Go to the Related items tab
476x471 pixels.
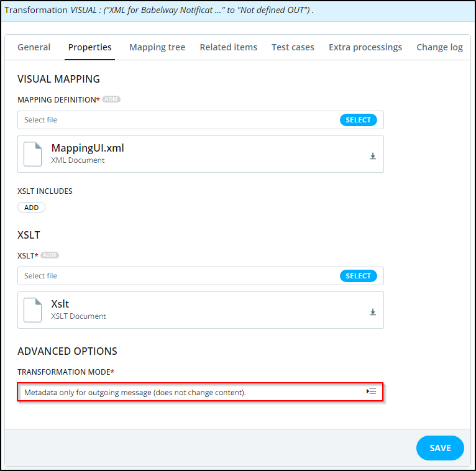click(228, 47)
